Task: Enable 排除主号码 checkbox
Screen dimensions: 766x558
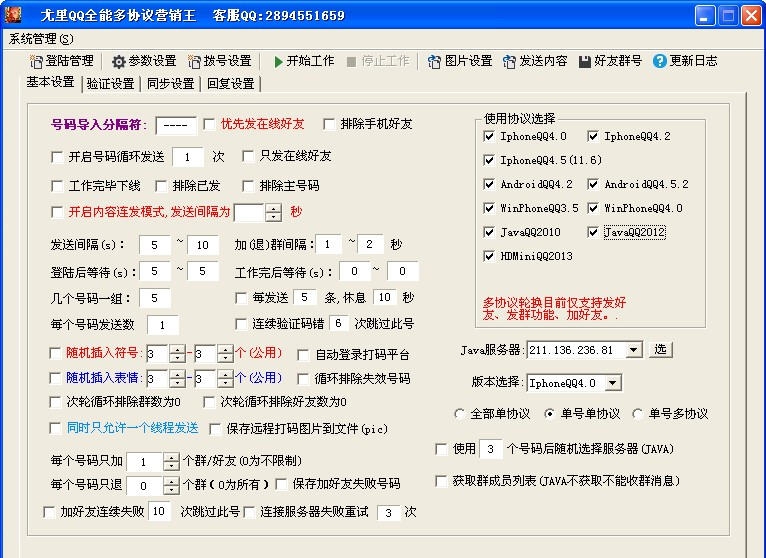Action: click(x=248, y=186)
